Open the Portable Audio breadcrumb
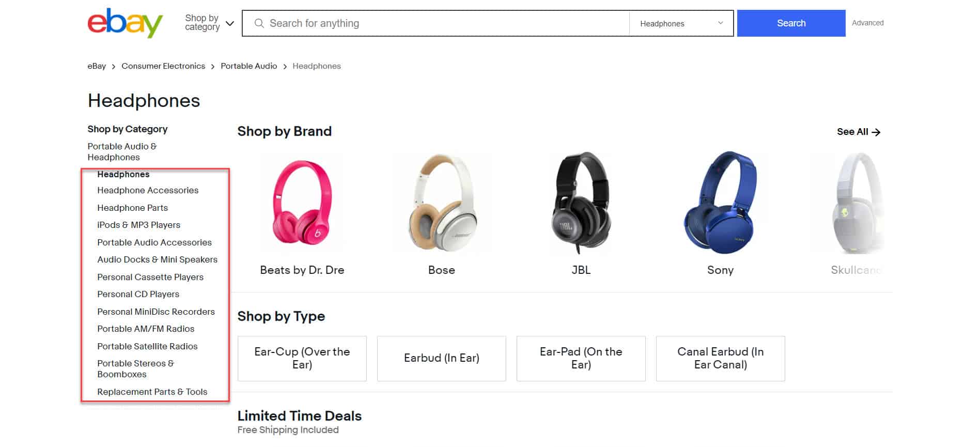The height and width of the screenshot is (447, 980). (x=248, y=66)
